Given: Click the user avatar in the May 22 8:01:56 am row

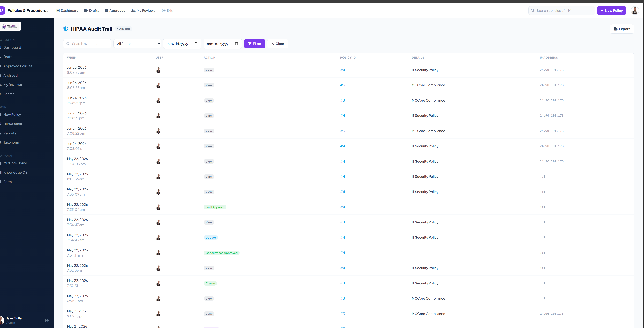Looking at the screenshot, I should coord(158,177).
